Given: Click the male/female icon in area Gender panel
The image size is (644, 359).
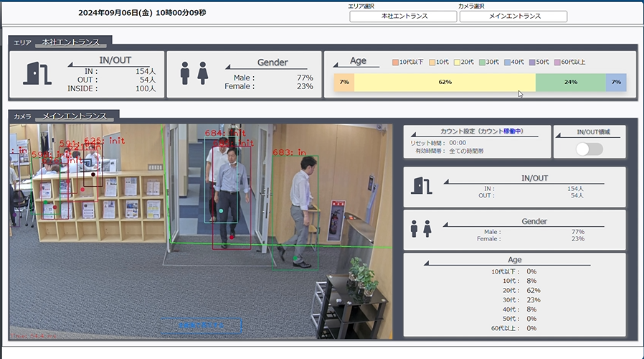Looking at the screenshot, I should tap(194, 73).
